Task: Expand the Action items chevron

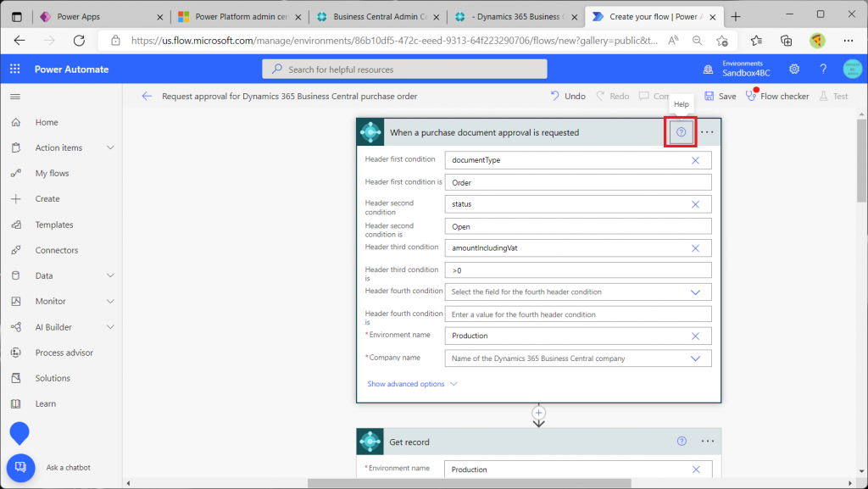Action: [x=110, y=147]
